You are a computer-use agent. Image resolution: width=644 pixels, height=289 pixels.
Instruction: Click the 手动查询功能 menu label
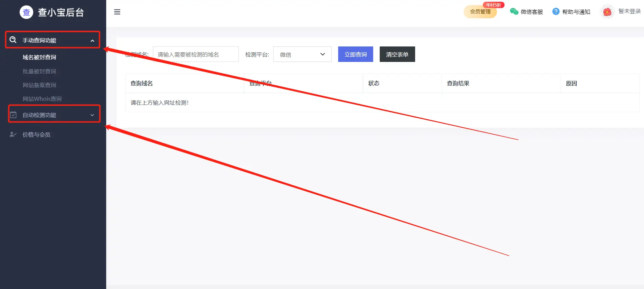coord(40,40)
